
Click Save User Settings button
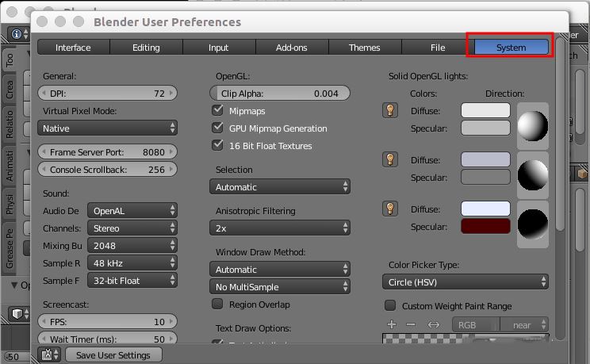[113, 355]
